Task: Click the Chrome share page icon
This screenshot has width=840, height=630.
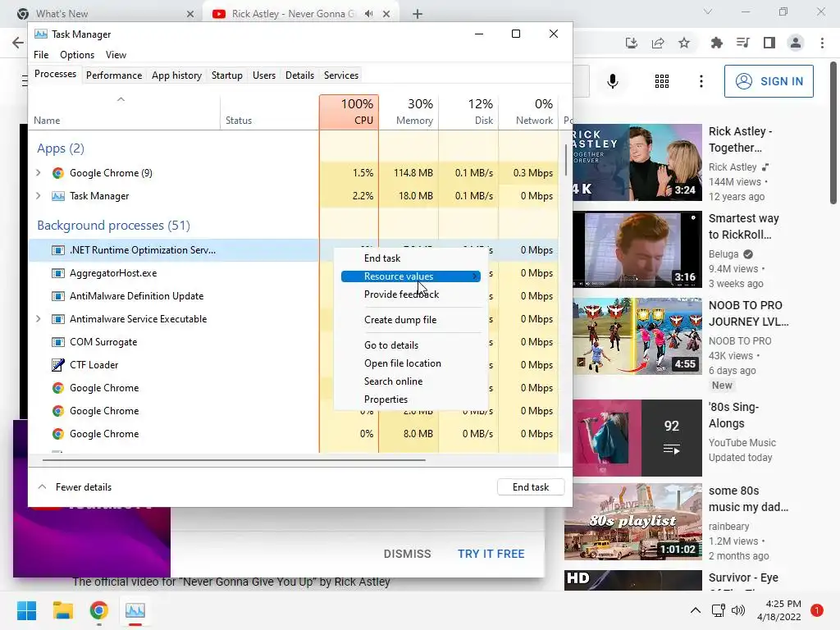Action: (658, 43)
